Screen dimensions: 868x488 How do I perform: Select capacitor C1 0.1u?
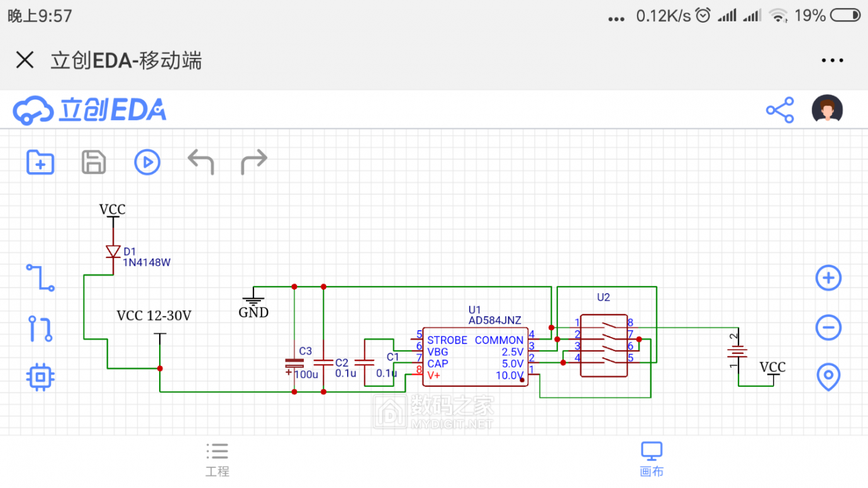coord(365,363)
